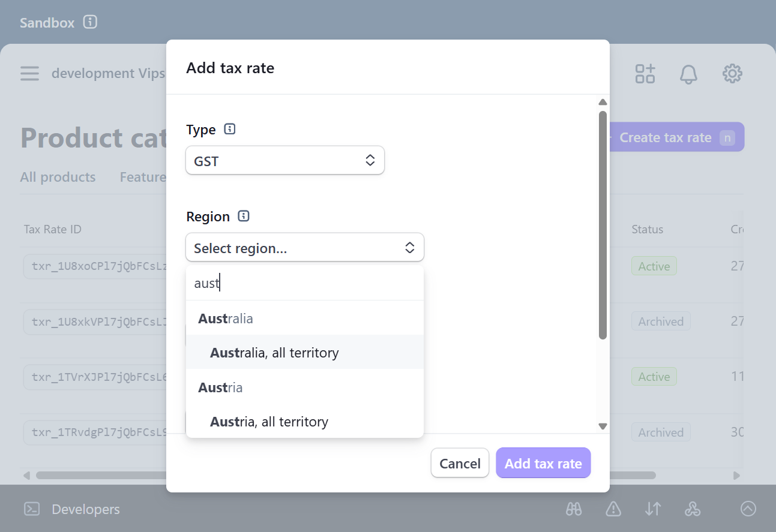Click the Active status badge in first row
The width and height of the screenshot is (776, 532).
654,266
